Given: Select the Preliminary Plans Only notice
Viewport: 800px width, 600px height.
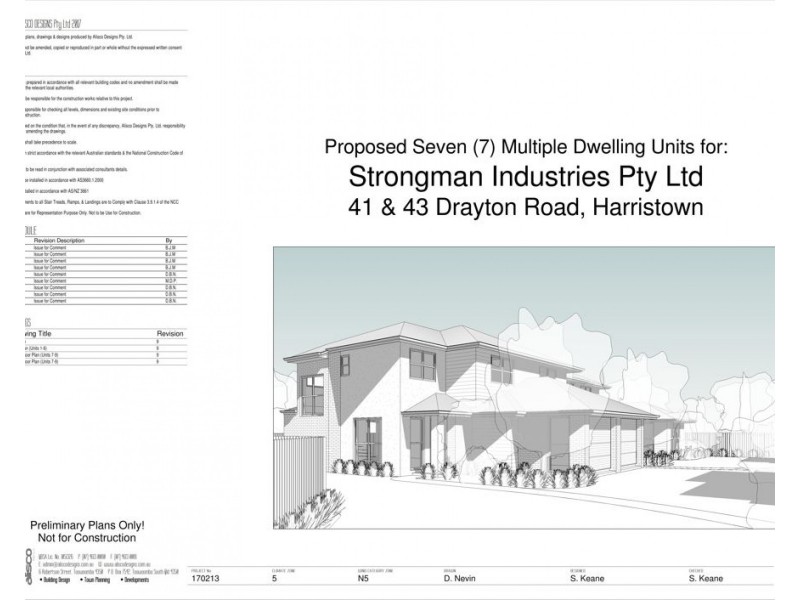Looking at the screenshot, I should tap(87, 531).
